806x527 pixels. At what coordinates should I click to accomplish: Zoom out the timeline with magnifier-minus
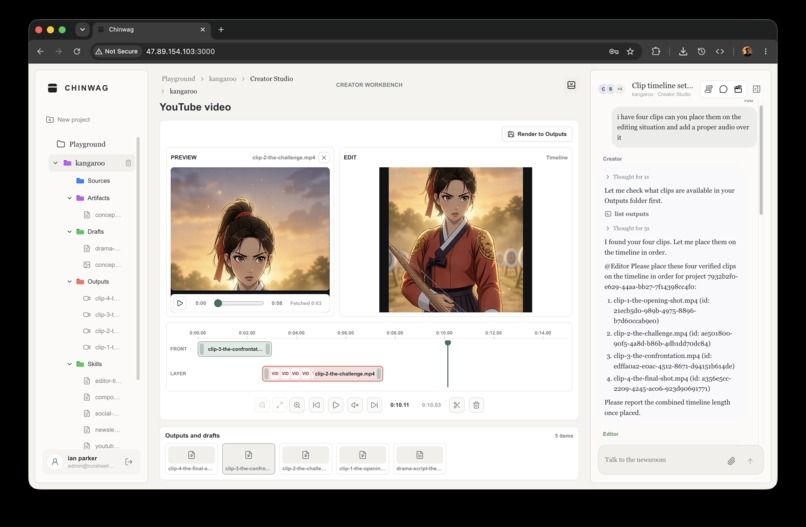[x=262, y=405]
